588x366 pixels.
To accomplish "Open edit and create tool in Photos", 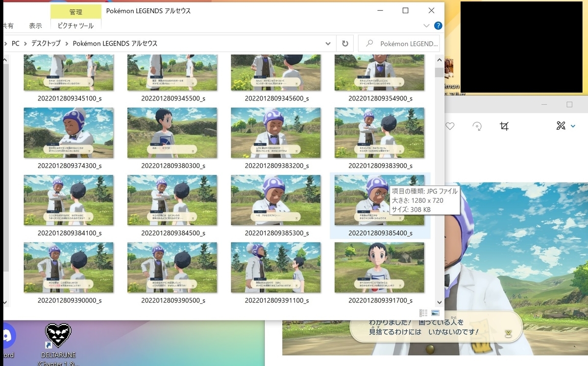I will click(x=561, y=126).
